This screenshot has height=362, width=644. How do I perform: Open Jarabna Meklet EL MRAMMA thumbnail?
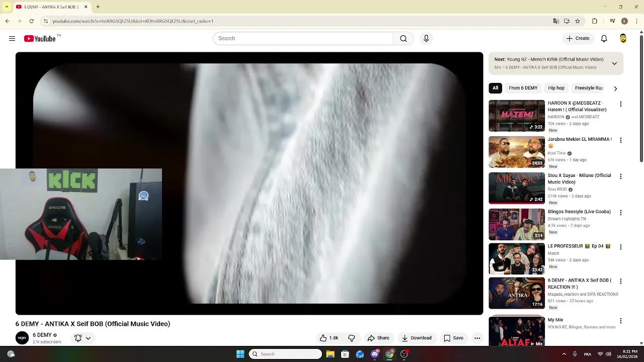[517, 152]
